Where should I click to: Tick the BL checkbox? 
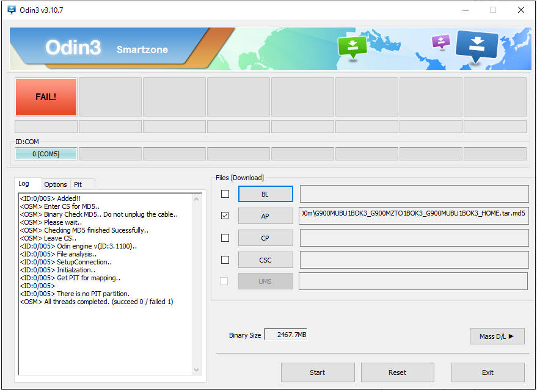(225, 194)
